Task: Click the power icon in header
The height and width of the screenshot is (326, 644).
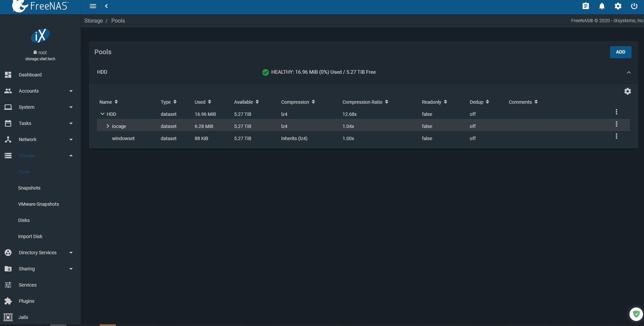Action: [634, 6]
